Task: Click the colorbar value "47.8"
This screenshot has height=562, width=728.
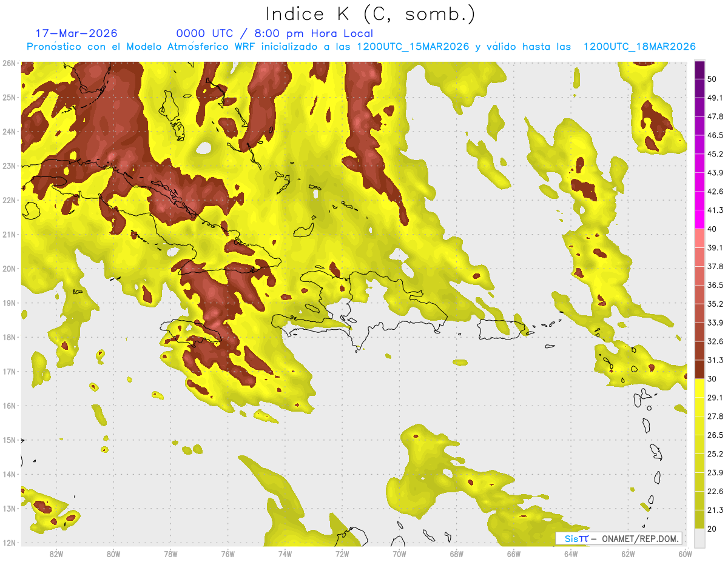Action: click(715, 116)
